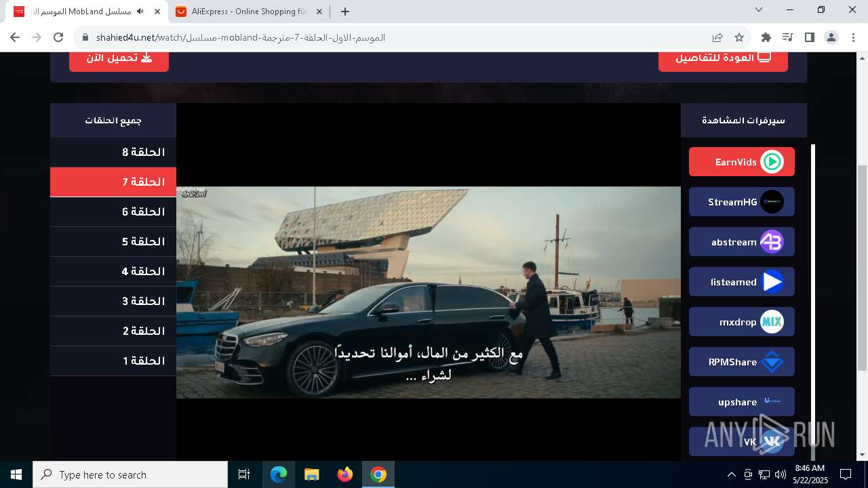Choose the mxdrop MIX logo
Viewport: 868px width, 488px height.
(772, 322)
